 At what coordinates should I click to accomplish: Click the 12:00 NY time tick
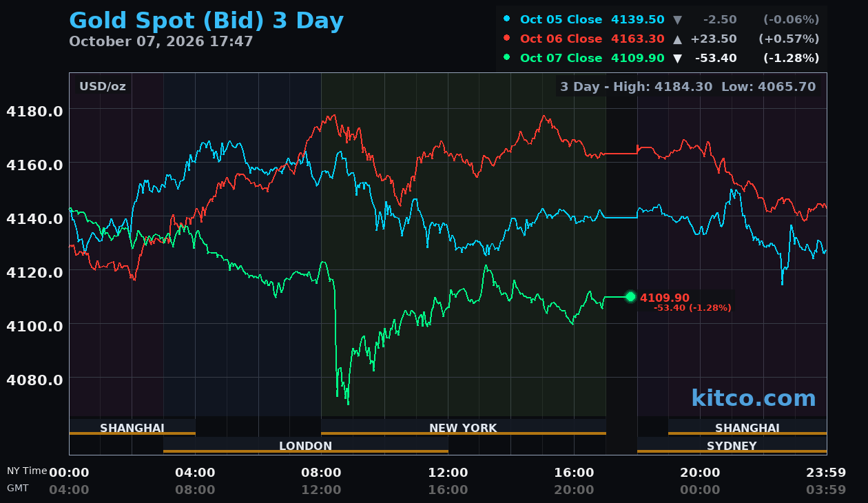pyautogui.click(x=448, y=473)
